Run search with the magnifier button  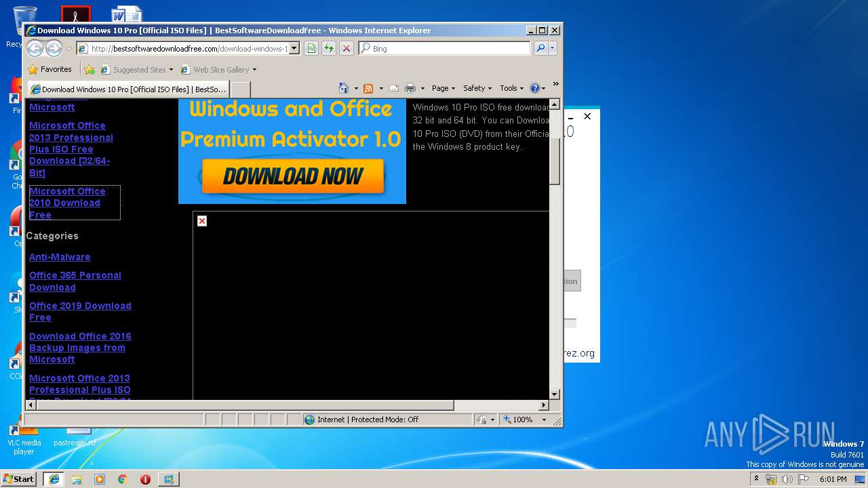tap(540, 48)
